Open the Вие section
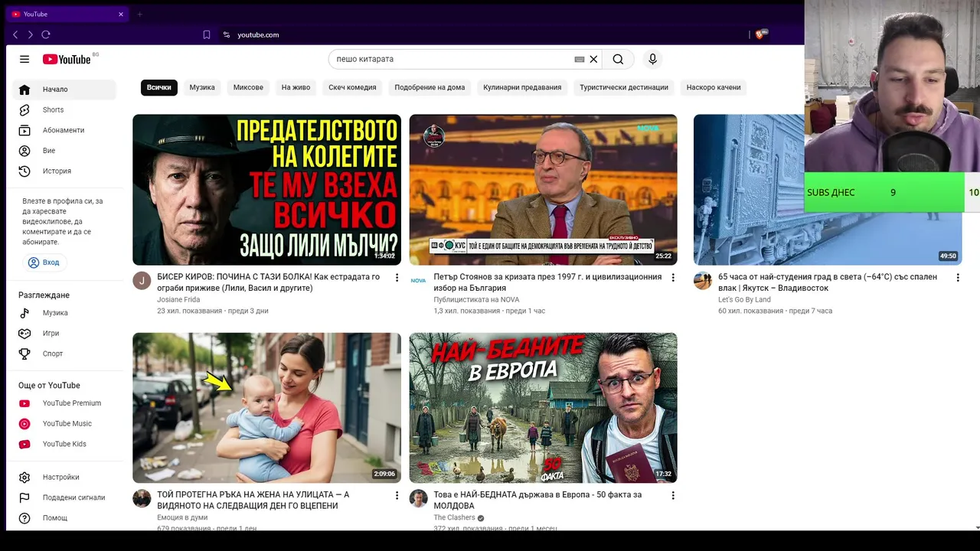 pos(64,151)
